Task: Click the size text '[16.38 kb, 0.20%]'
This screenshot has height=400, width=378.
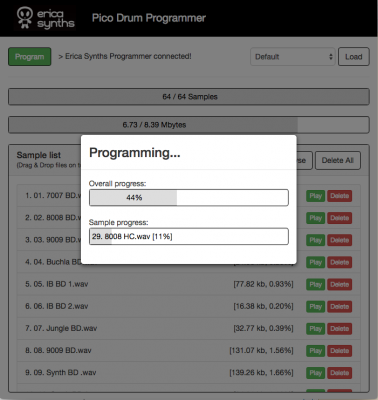Action: point(263,306)
